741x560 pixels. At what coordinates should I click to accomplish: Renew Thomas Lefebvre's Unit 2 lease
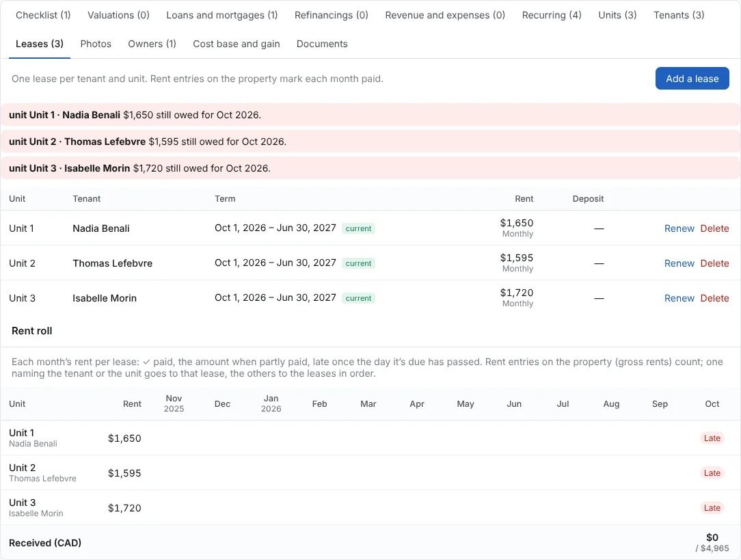point(679,263)
